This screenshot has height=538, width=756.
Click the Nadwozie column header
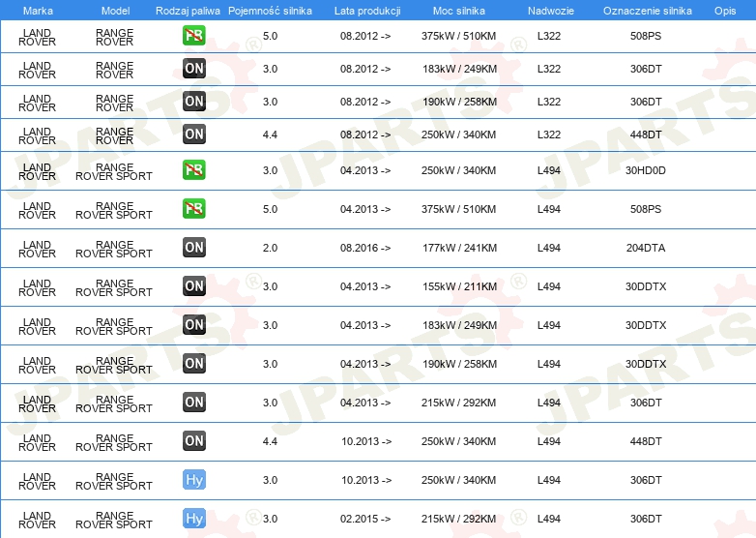pyautogui.click(x=551, y=11)
